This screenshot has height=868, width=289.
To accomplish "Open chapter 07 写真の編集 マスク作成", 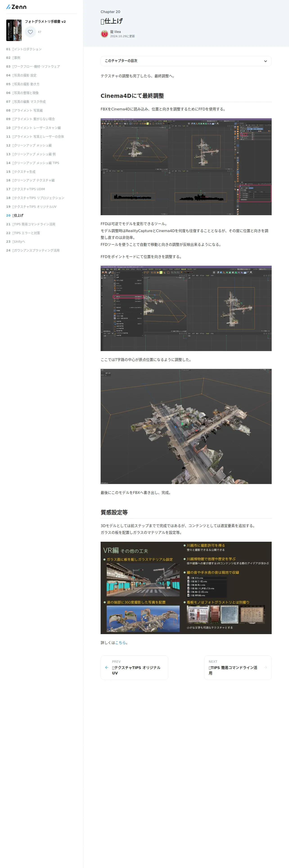I will point(26,102).
